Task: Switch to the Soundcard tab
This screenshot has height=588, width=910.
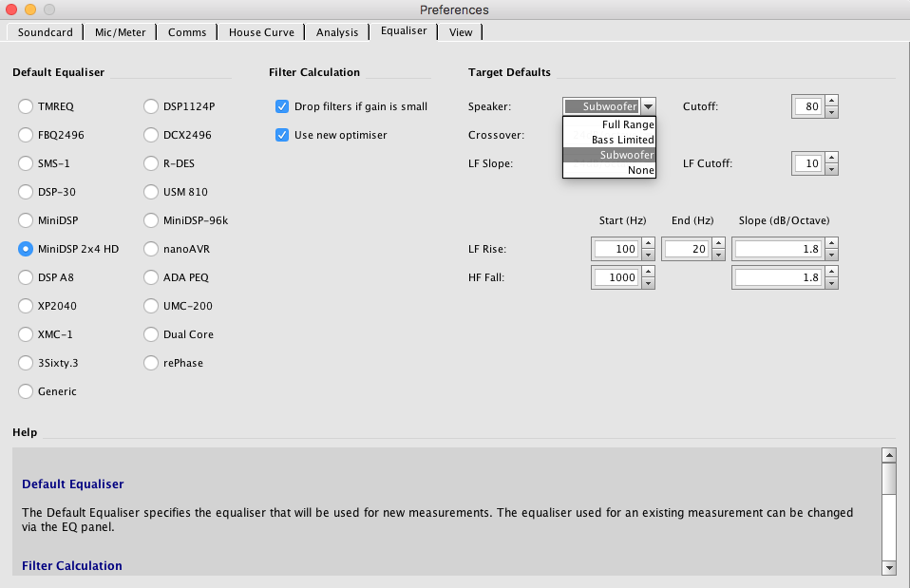Action: tap(45, 32)
